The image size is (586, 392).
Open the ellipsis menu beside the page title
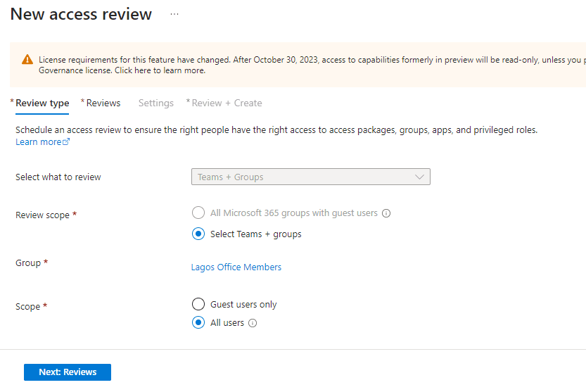174,14
